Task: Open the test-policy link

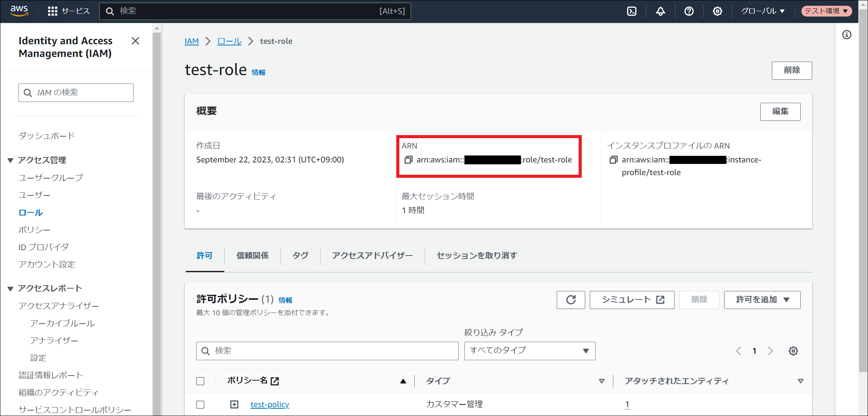Action: [x=270, y=404]
